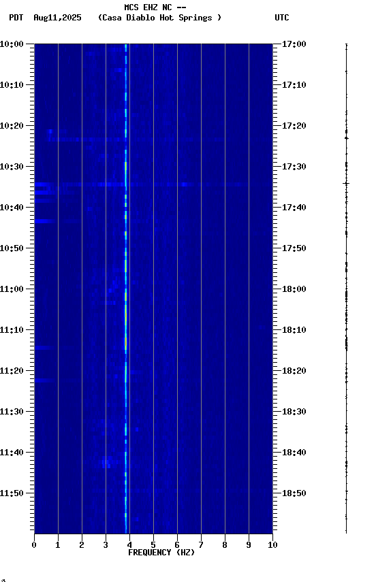Click the station title MCS EHZ NC --

click(155, 7)
